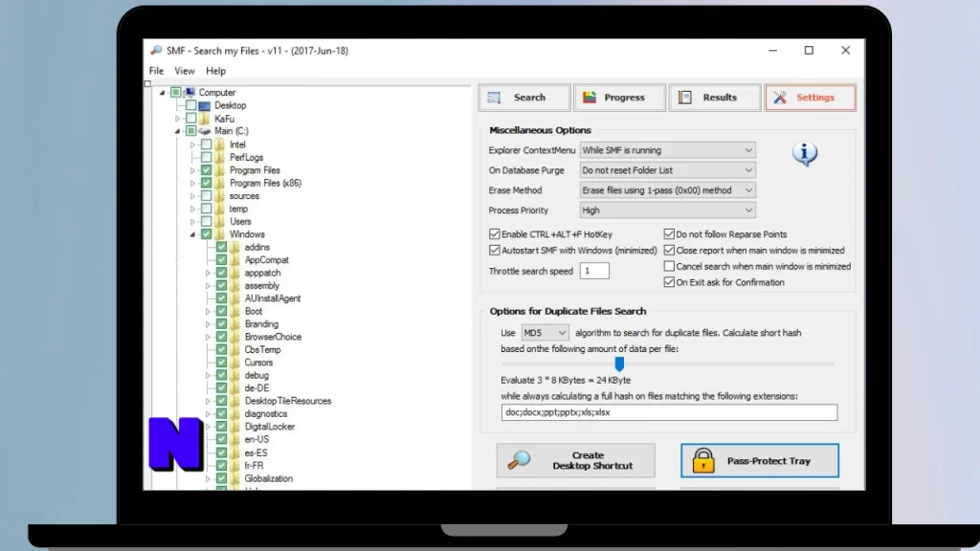Open Erase Method dropdown
The image size is (980, 551).
pos(667,190)
